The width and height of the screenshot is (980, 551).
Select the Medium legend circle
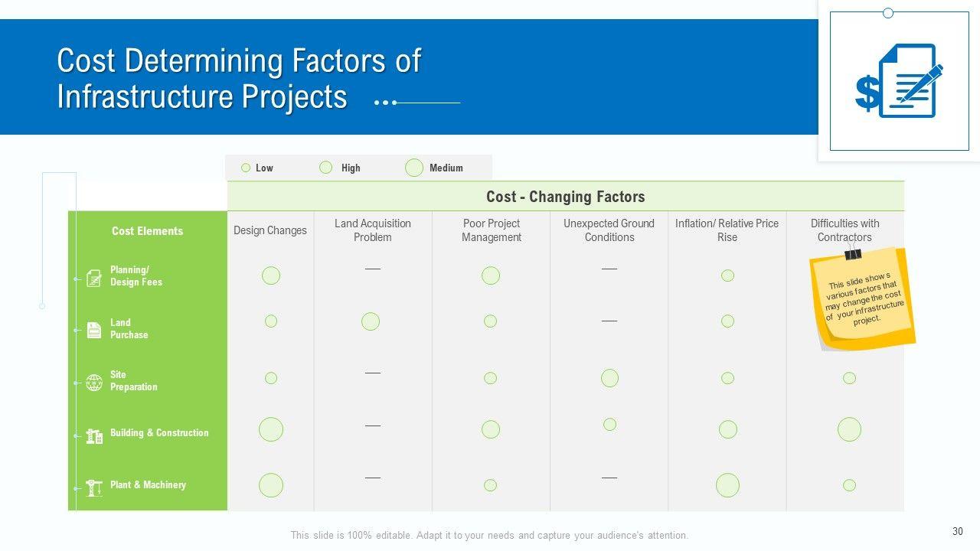(x=414, y=168)
